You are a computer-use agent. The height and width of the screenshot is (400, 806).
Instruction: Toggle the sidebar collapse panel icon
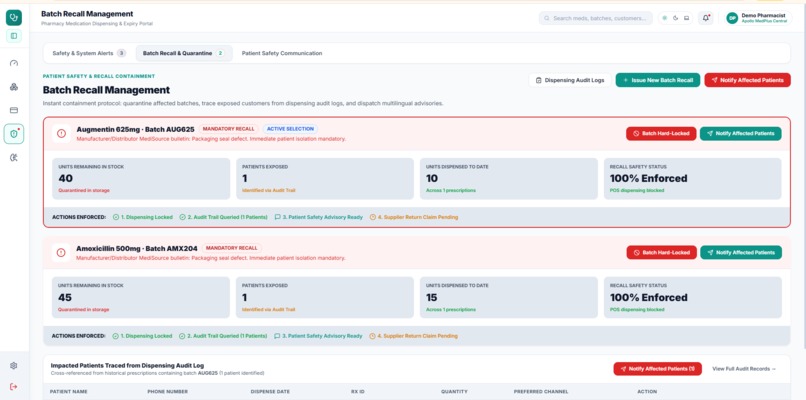[x=14, y=36]
